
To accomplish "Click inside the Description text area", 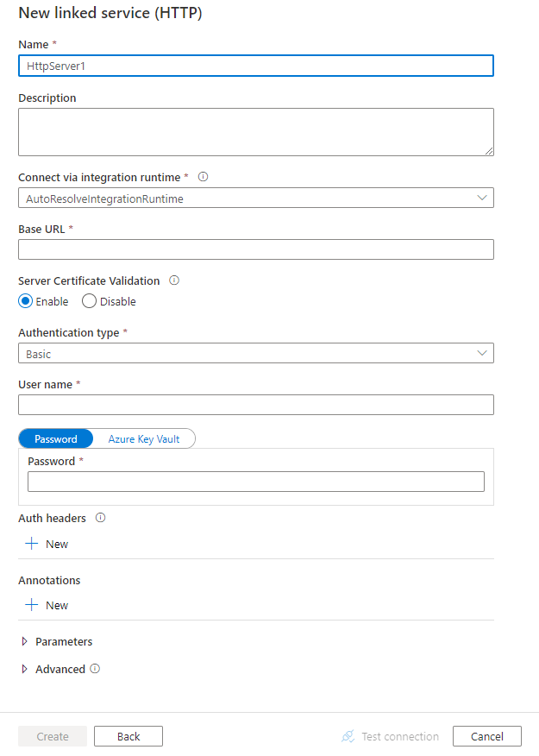I will [x=255, y=131].
